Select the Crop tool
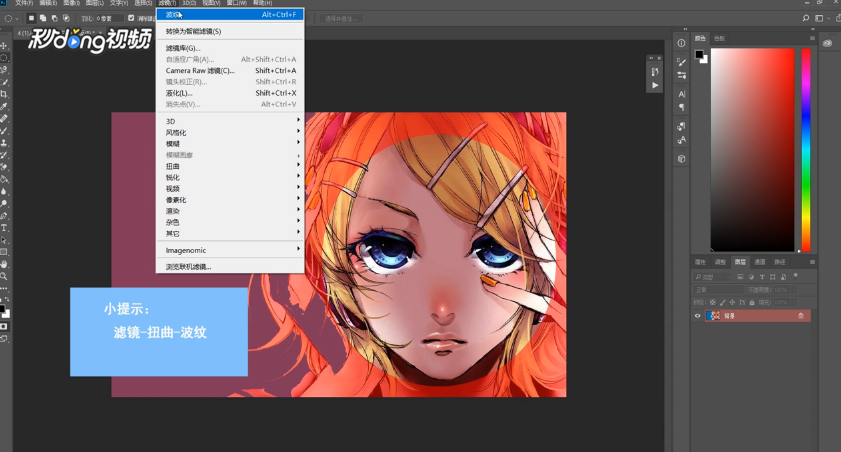The height and width of the screenshot is (452, 841). [4, 94]
